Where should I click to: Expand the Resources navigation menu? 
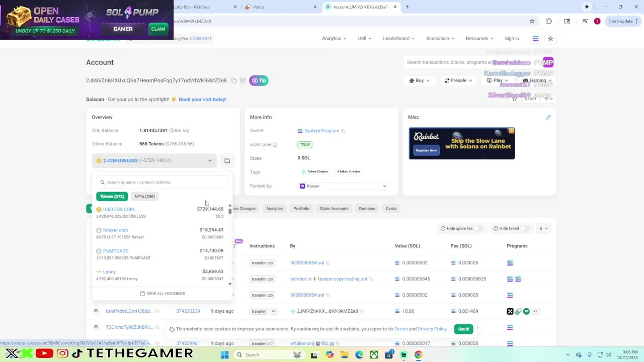(x=479, y=38)
